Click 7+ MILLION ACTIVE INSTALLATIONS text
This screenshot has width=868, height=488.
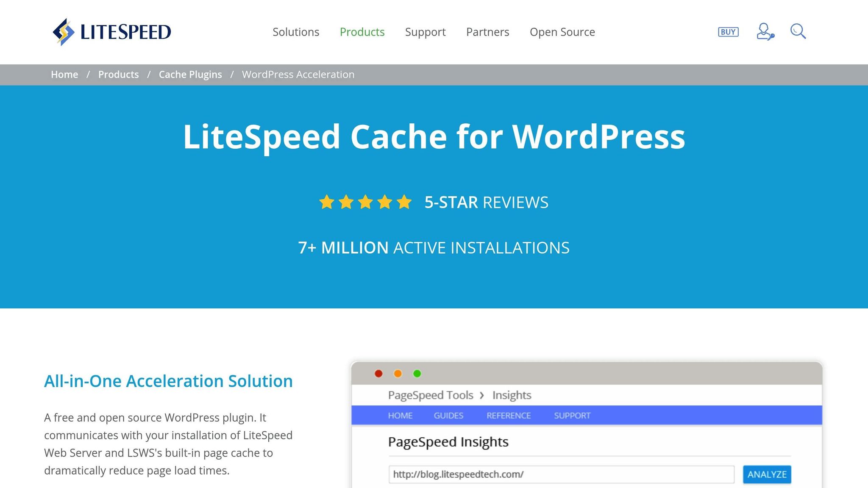(x=434, y=248)
